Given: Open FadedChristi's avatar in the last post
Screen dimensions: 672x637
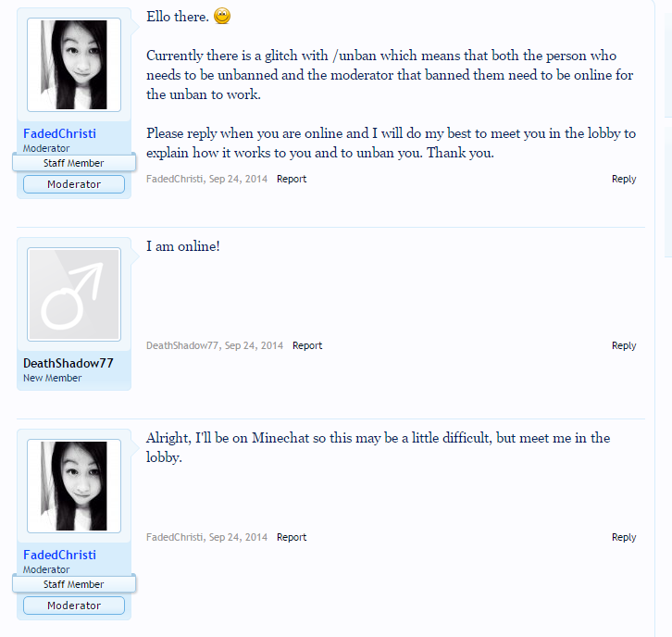Looking at the screenshot, I should click(x=74, y=486).
